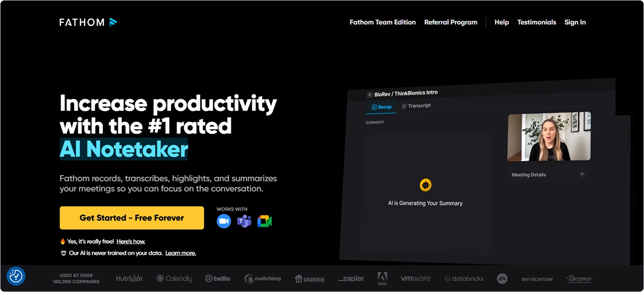
Task: Click the Google Meet icon
Action: (264, 221)
